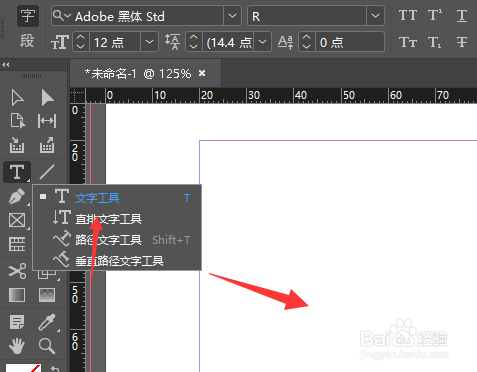Select the Line tool

tap(47, 172)
